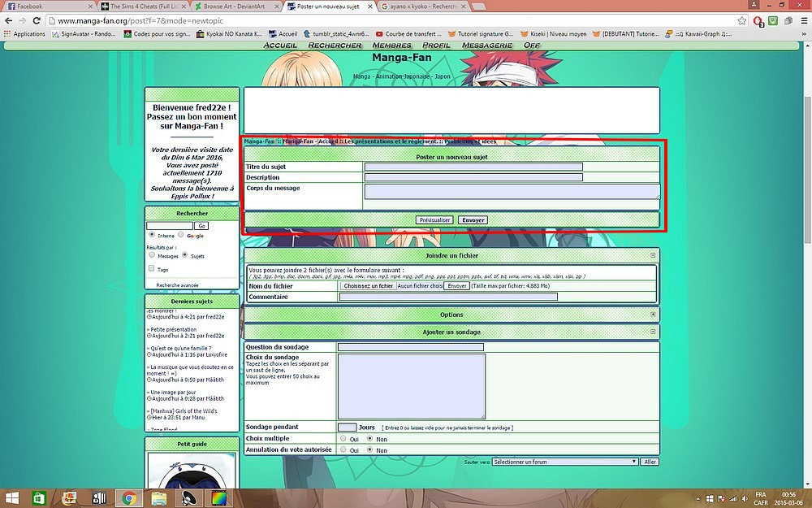The width and height of the screenshot is (812, 508).
Task: Open 'Qu'est ce qu'une famille ?' topic
Action: click(181, 349)
